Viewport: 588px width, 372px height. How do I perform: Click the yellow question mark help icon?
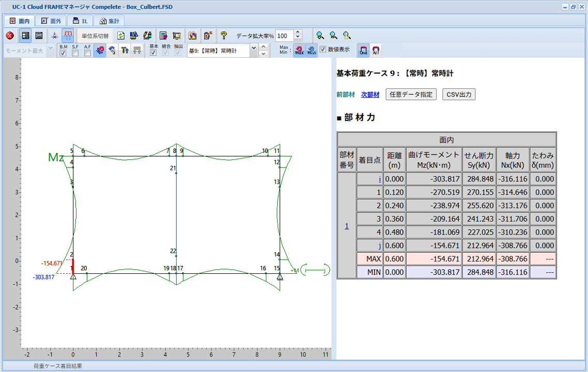tap(223, 36)
